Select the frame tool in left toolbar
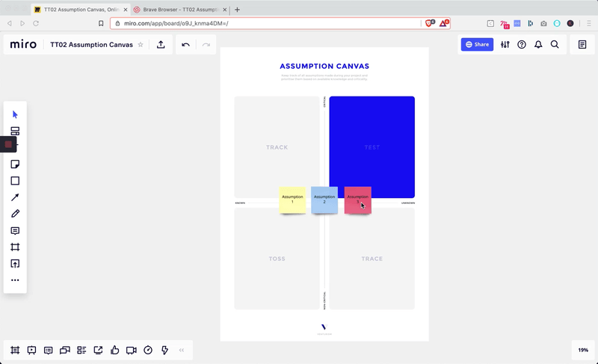This screenshot has width=598, height=364. (15, 247)
